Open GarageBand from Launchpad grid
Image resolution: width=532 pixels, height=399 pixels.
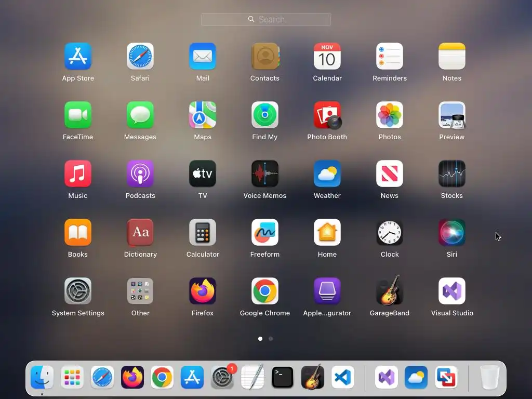[390, 290]
